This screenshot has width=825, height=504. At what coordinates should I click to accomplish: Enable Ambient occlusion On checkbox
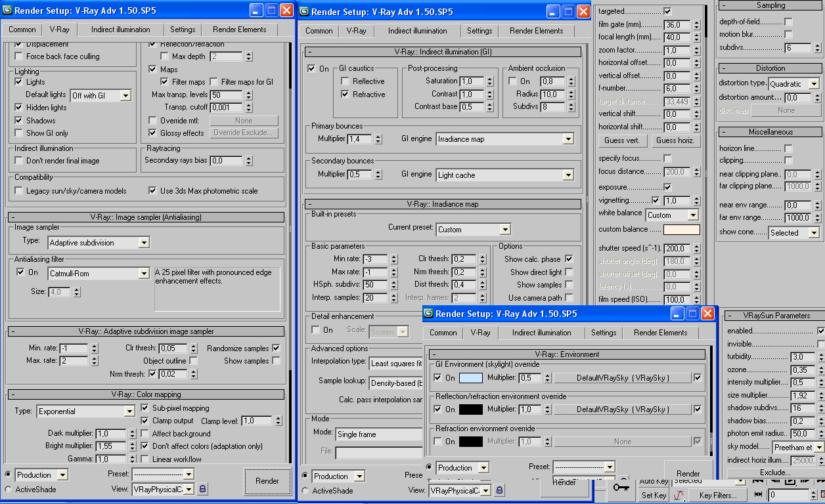click(513, 81)
